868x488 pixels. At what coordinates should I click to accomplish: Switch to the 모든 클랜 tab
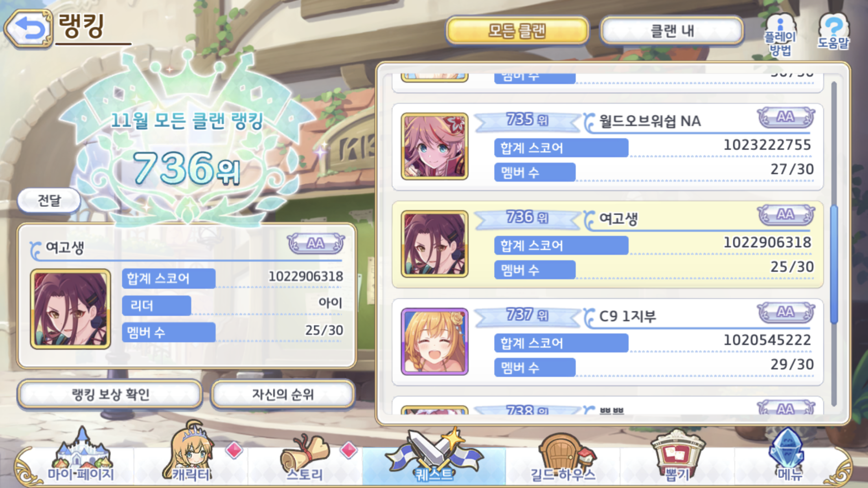pyautogui.click(x=517, y=31)
